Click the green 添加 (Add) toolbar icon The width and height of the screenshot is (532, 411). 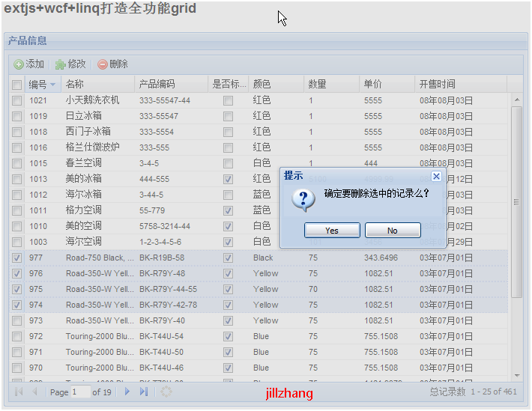click(x=19, y=64)
